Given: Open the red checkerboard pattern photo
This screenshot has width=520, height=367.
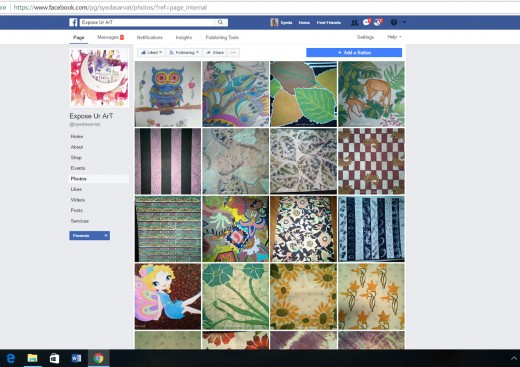Looking at the screenshot, I should tap(371, 161).
